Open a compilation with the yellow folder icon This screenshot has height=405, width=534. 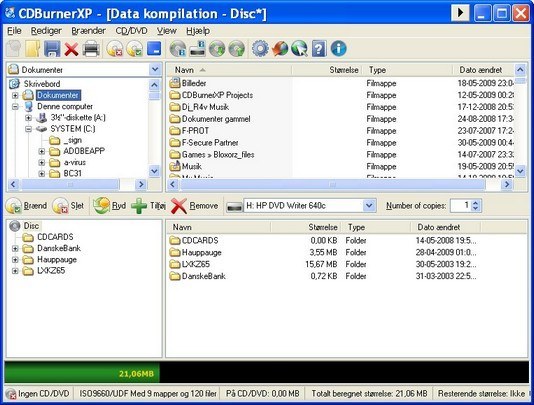[33, 49]
